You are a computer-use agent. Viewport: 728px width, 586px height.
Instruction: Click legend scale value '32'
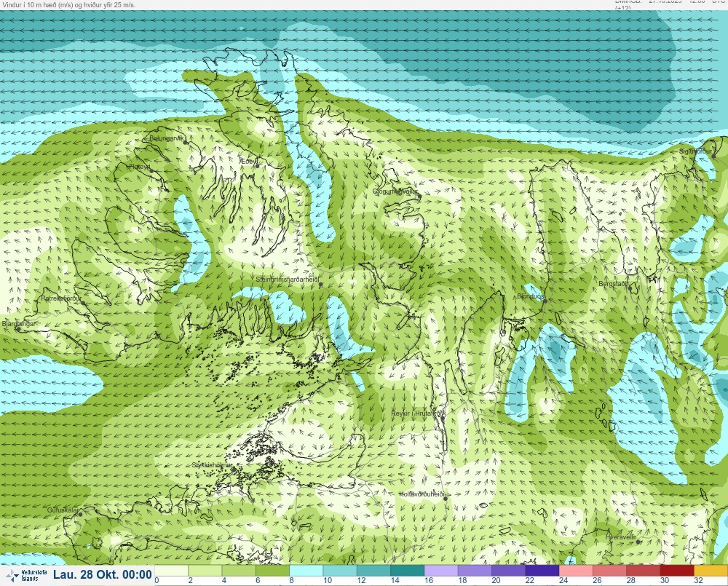click(698, 580)
